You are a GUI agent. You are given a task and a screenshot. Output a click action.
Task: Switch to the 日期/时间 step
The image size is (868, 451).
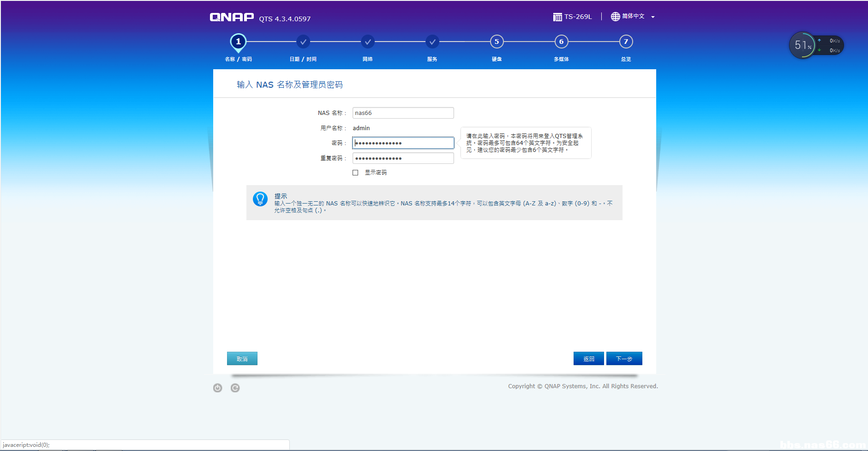303,42
